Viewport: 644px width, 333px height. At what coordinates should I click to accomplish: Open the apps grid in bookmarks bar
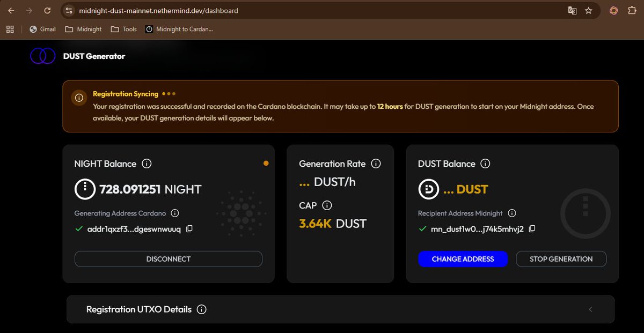click(x=10, y=29)
